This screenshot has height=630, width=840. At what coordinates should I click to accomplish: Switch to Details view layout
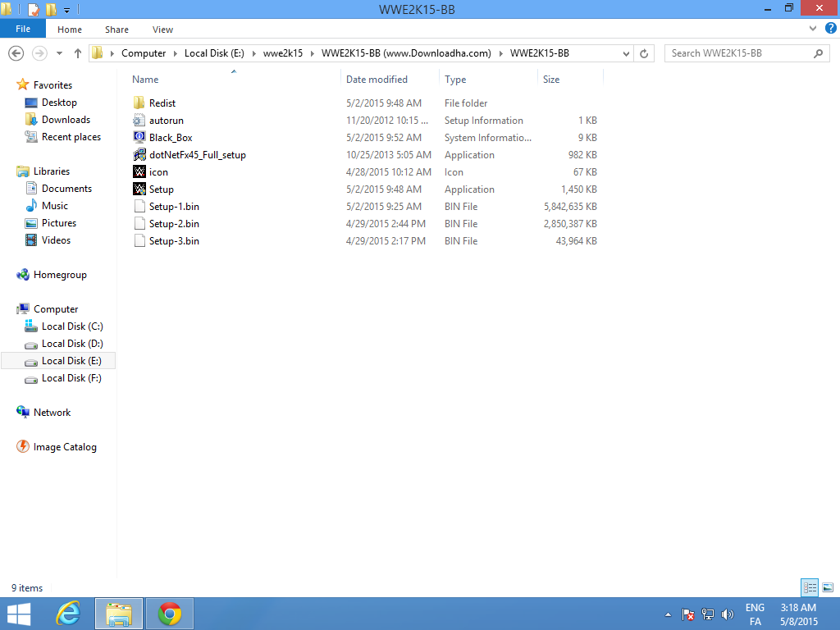point(810,587)
